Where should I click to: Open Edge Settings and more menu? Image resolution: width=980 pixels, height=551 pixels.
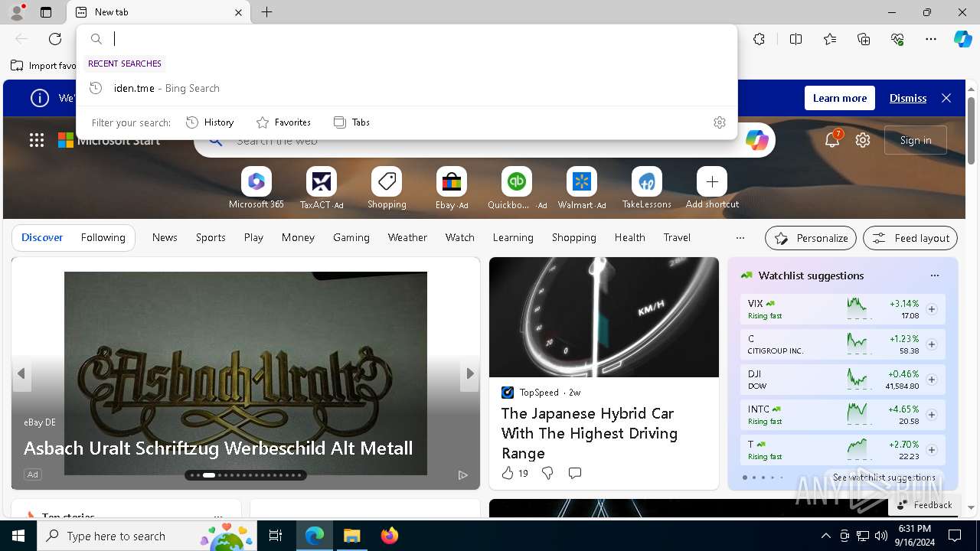click(931, 39)
